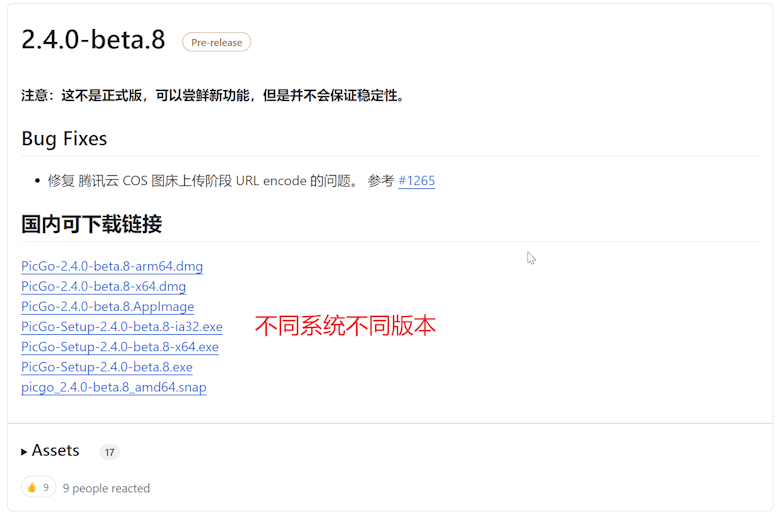This screenshot has width=780, height=515.
Task: Download PicGo-Setup-2.4.0-beta.8-ia32.exe
Action: pos(121,327)
